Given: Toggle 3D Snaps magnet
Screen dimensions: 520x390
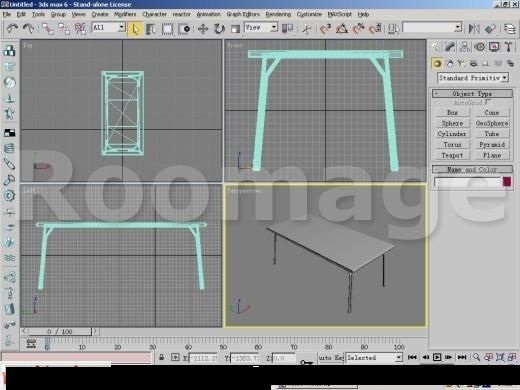Looking at the screenshot, I should click(x=325, y=29).
